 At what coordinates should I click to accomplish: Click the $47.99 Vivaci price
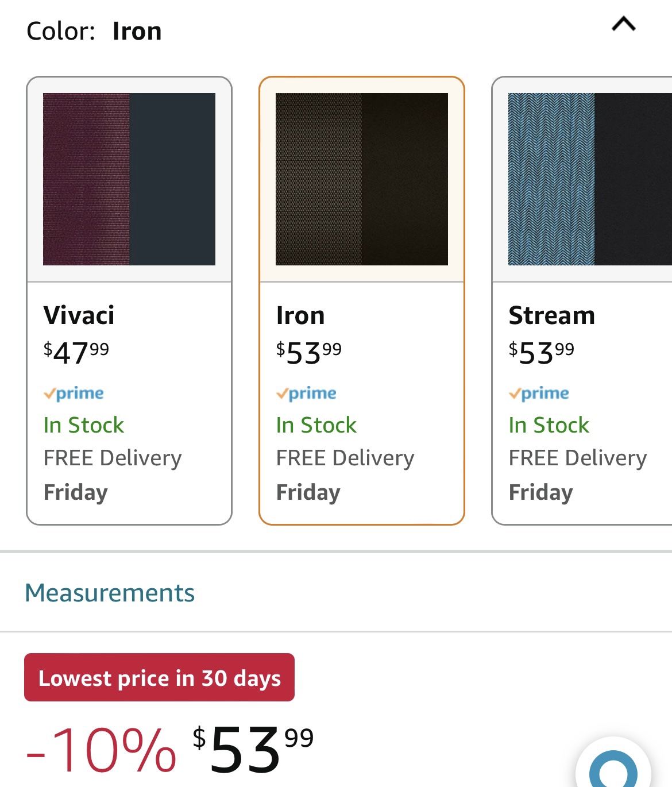76,352
